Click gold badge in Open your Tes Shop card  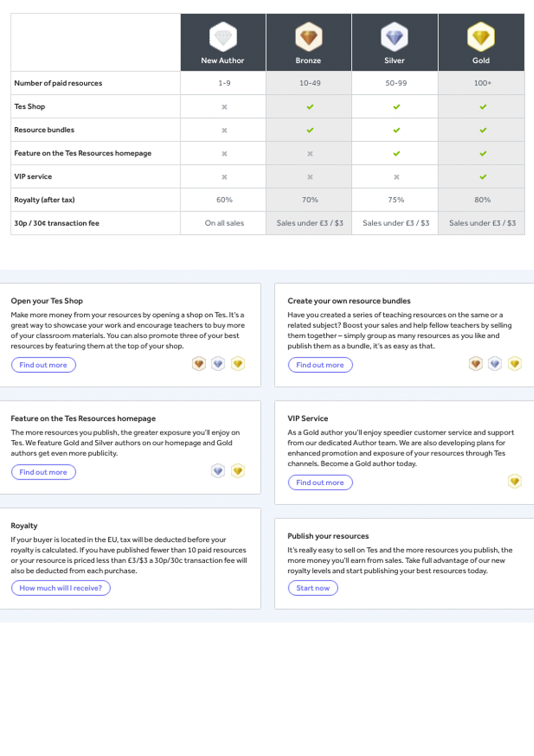[x=238, y=364]
